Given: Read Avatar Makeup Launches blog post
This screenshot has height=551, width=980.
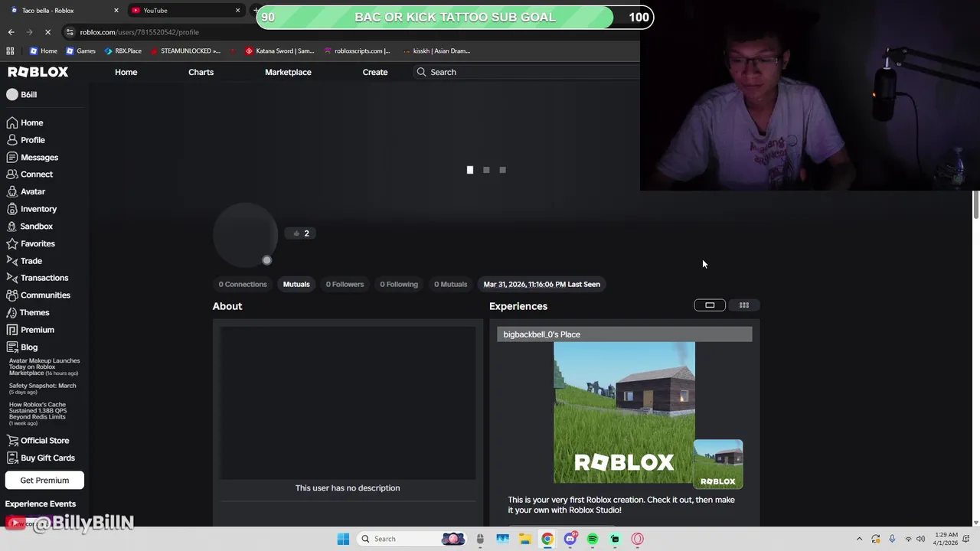Looking at the screenshot, I should [44, 367].
